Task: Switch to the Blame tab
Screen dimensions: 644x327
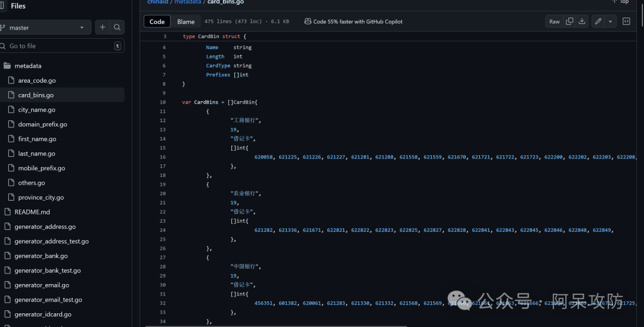Action: 185,21
